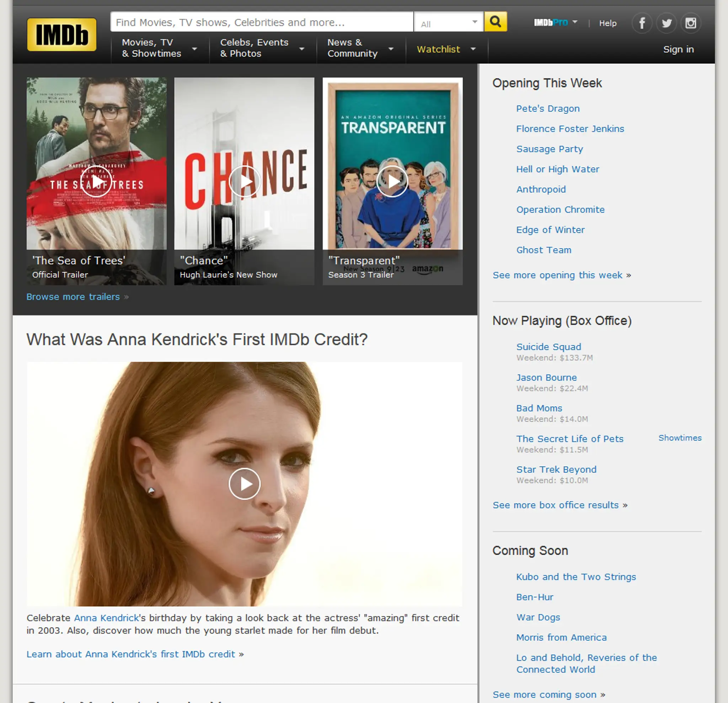Open Ben-Hur link
The image size is (728, 703).
point(535,597)
